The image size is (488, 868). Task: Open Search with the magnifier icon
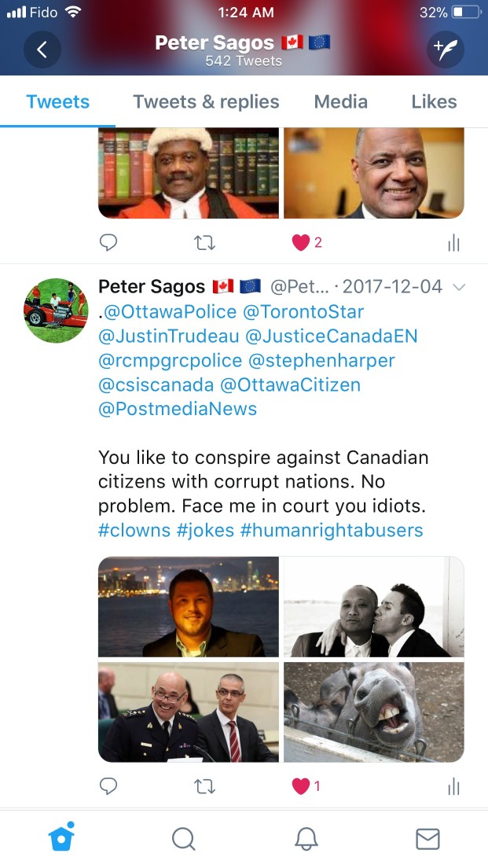click(x=183, y=839)
